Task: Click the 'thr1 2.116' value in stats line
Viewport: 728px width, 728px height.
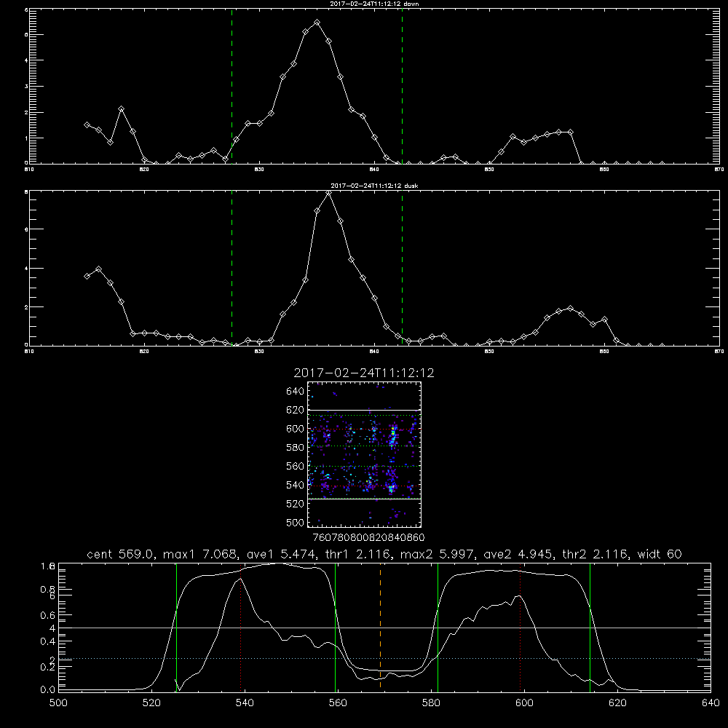Action: point(361,554)
